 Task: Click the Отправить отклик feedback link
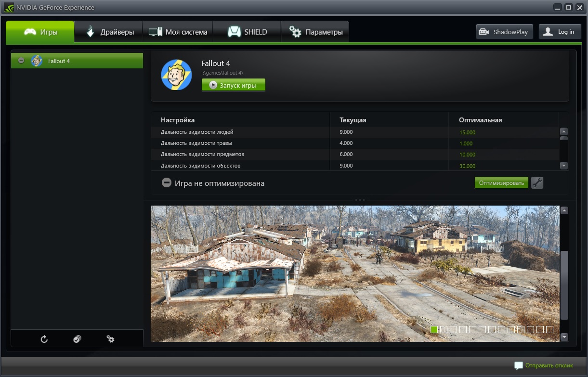pyautogui.click(x=549, y=365)
